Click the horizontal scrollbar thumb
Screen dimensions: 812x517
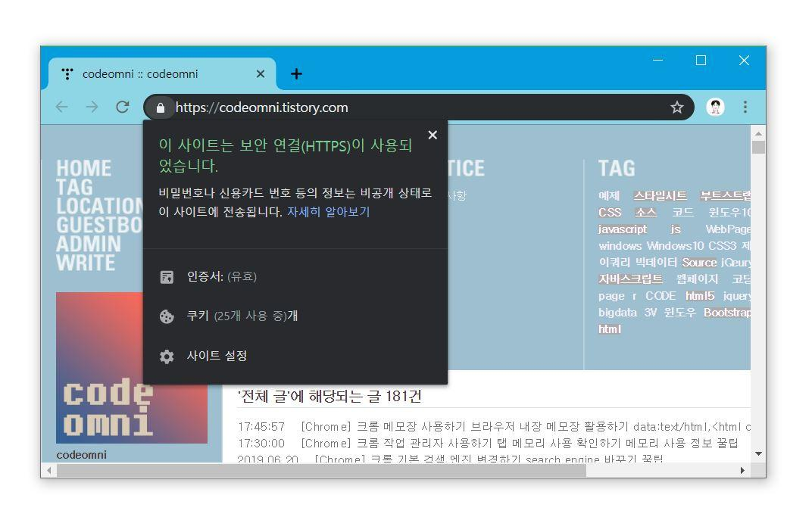point(321,470)
